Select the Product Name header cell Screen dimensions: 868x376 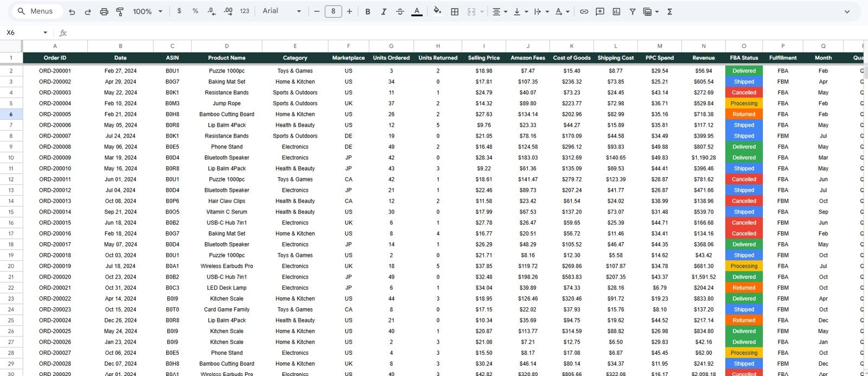[x=227, y=58]
